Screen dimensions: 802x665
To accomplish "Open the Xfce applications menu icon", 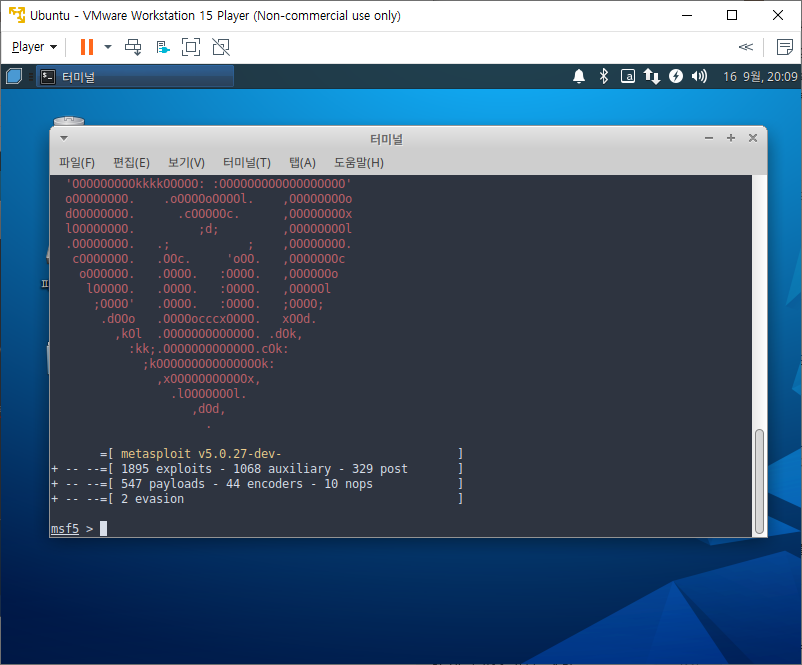I will click(14, 76).
